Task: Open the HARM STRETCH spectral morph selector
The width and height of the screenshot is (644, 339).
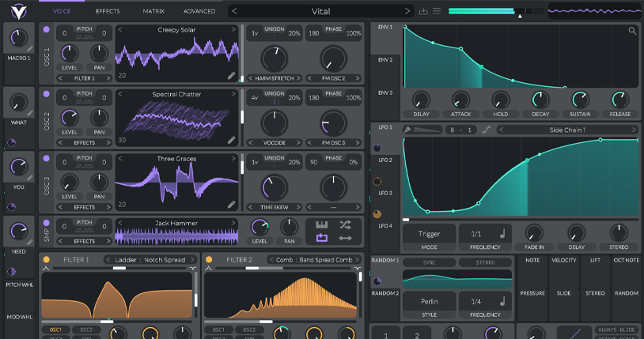Action: [x=275, y=78]
